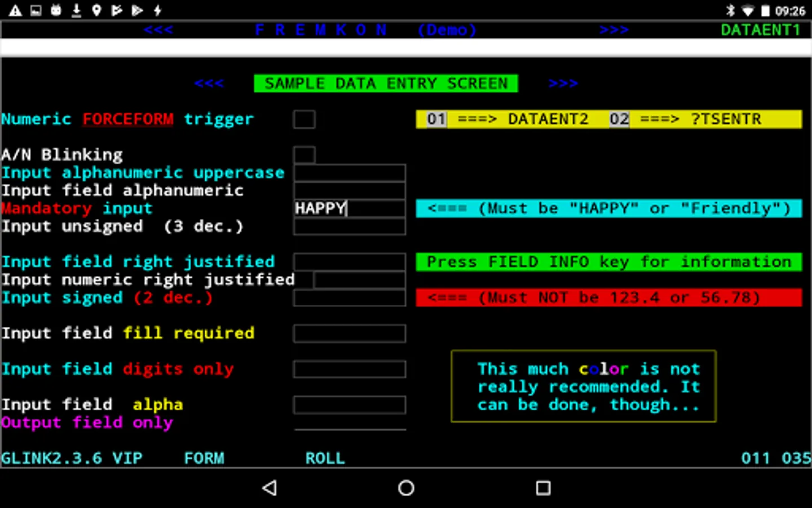Focus the Input field digits only box

click(x=350, y=369)
